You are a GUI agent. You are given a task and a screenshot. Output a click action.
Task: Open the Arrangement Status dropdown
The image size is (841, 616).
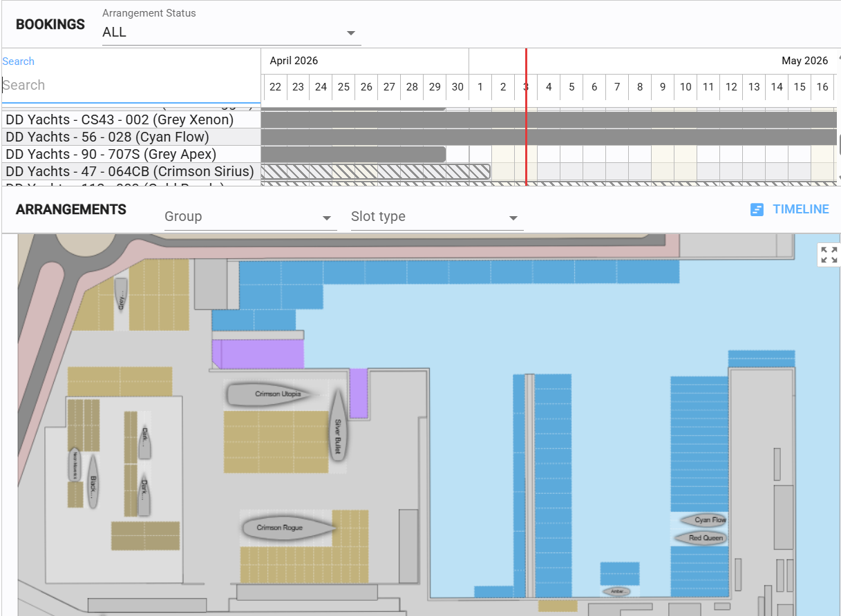pos(231,32)
